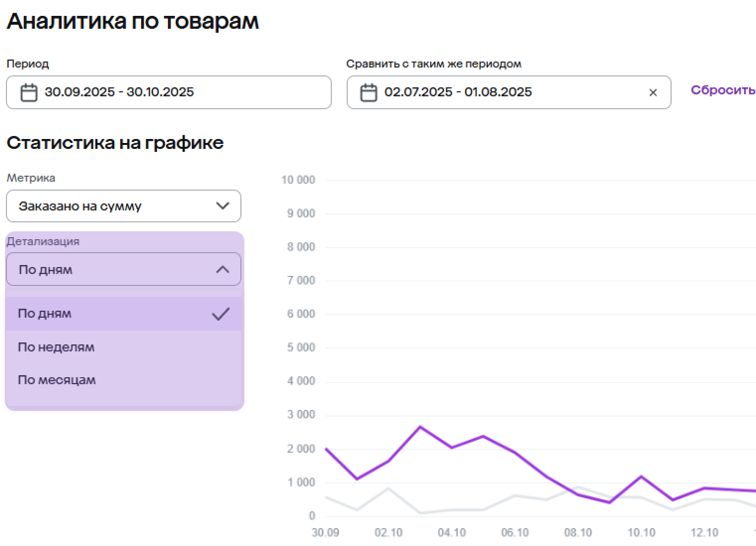
Task: Click the purple line point at 30.09
Action: 326,449
